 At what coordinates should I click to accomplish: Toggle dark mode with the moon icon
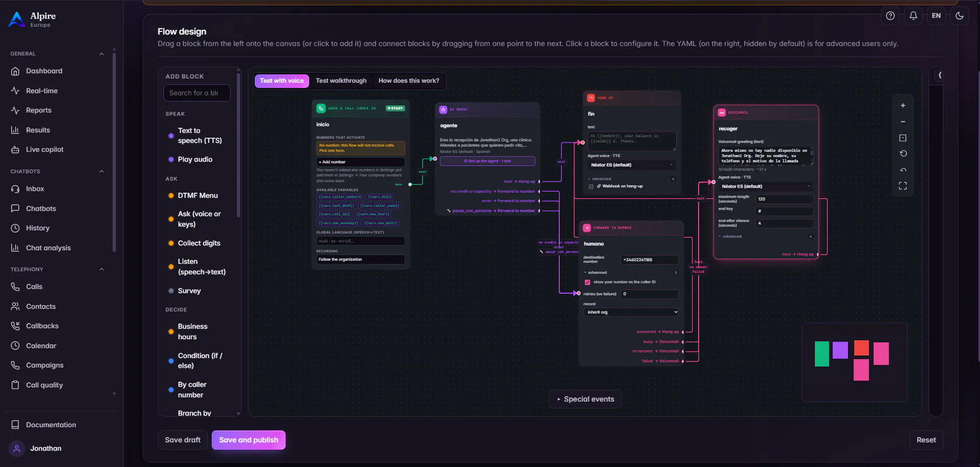pos(960,16)
